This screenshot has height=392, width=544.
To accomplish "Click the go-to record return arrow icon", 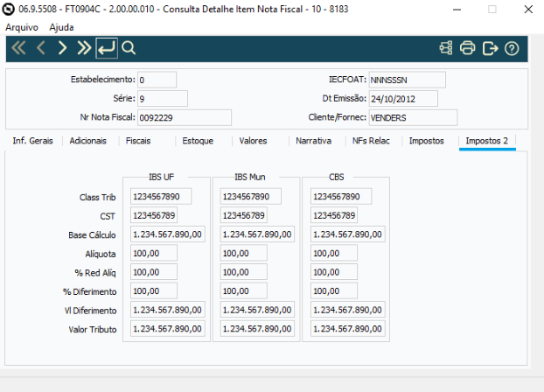I will pos(107,48).
